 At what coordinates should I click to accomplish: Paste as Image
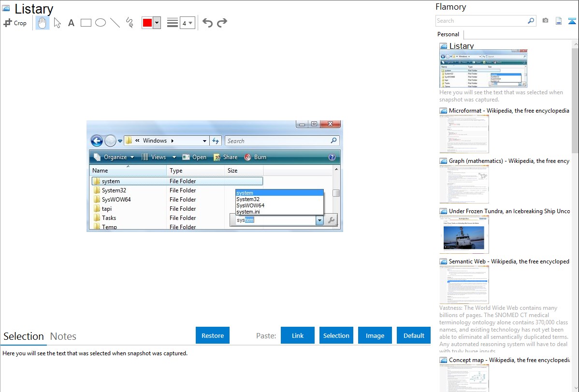(375, 335)
